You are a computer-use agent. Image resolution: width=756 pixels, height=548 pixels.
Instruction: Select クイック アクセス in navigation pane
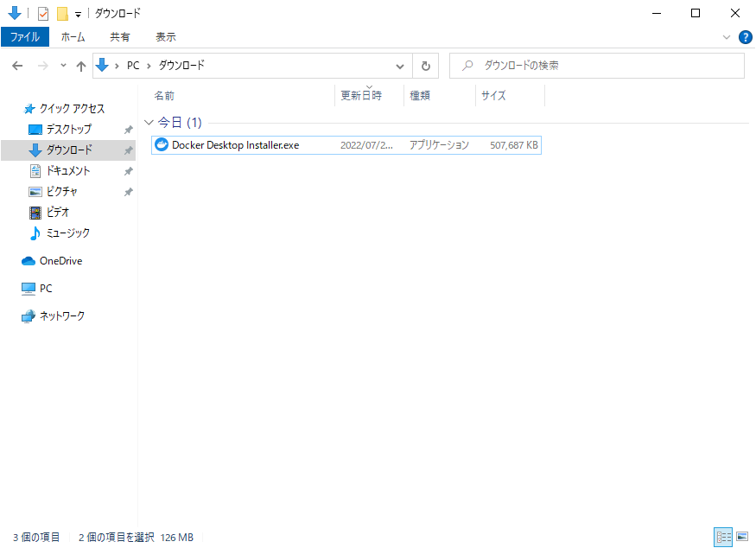(73, 109)
